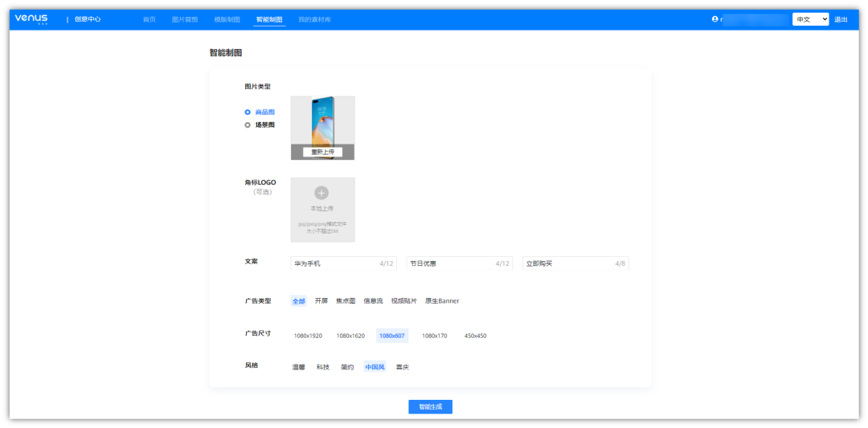Choose ad size 1080x607

pos(392,336)
